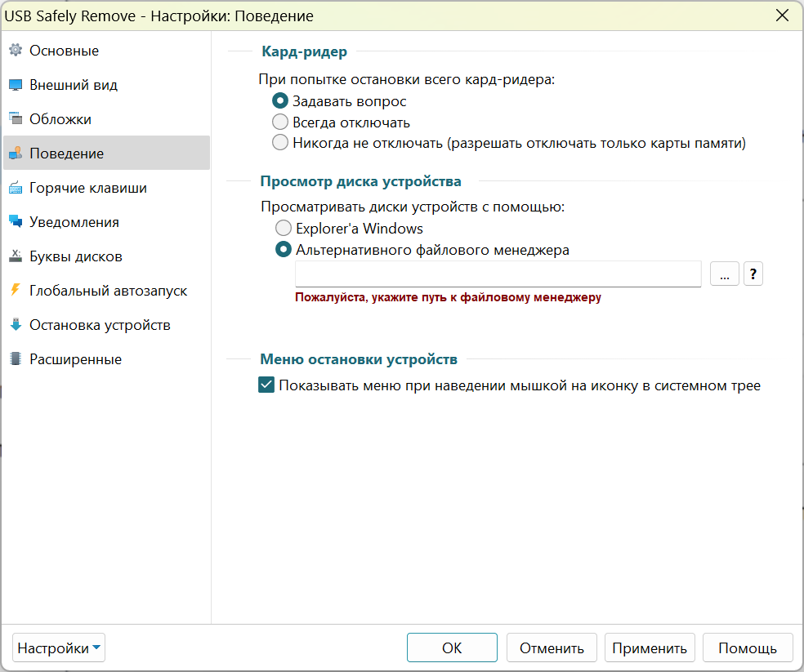Select Explorer'a Windows radio button
Viewport: 804px width, 672px height.
(284, 228)
